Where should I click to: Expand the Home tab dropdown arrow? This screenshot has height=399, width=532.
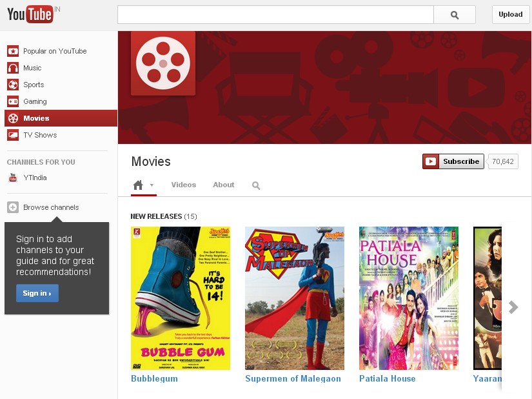(x=152, y=185)
